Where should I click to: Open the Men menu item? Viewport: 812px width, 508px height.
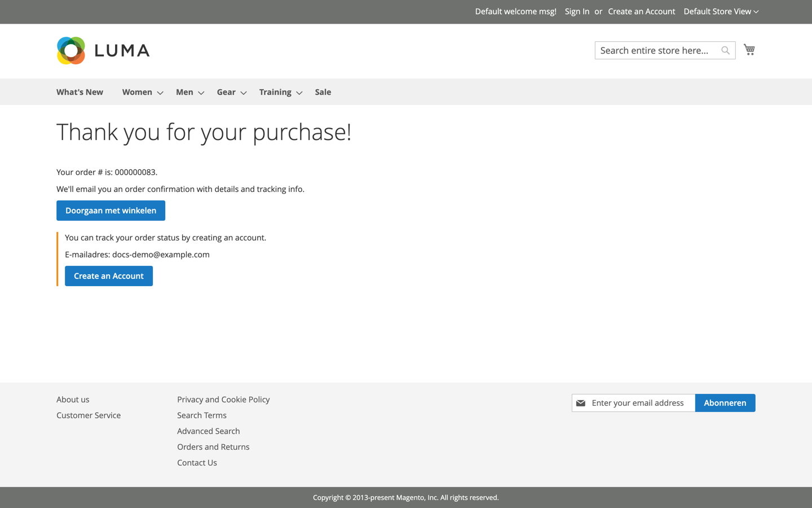pyautogui.click(x=184, y=92)
